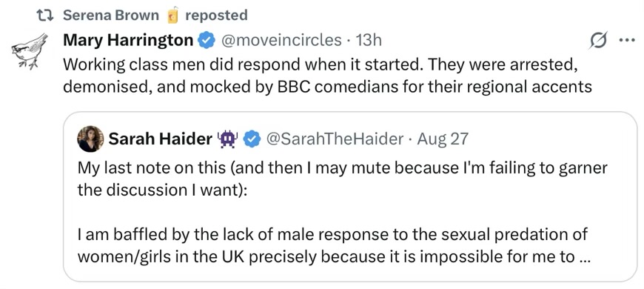Open Mary Harrington's bird avatar
The width and height of the screenshot is (644, 289).
point(29,50)
